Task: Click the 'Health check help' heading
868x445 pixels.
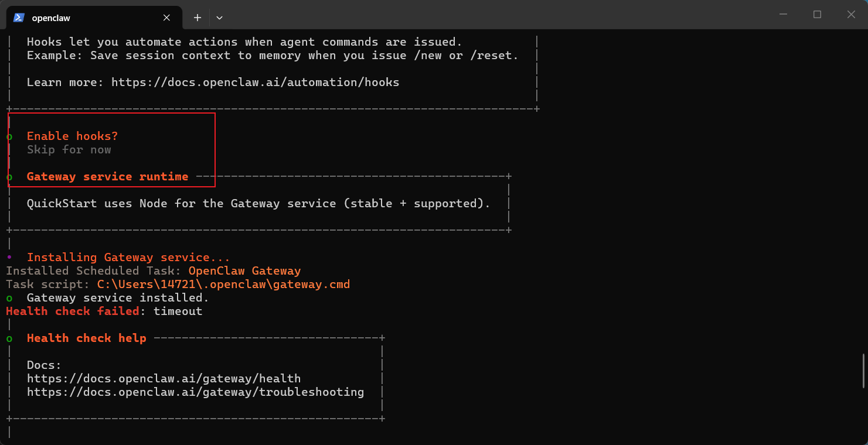Action: (86, 338)
